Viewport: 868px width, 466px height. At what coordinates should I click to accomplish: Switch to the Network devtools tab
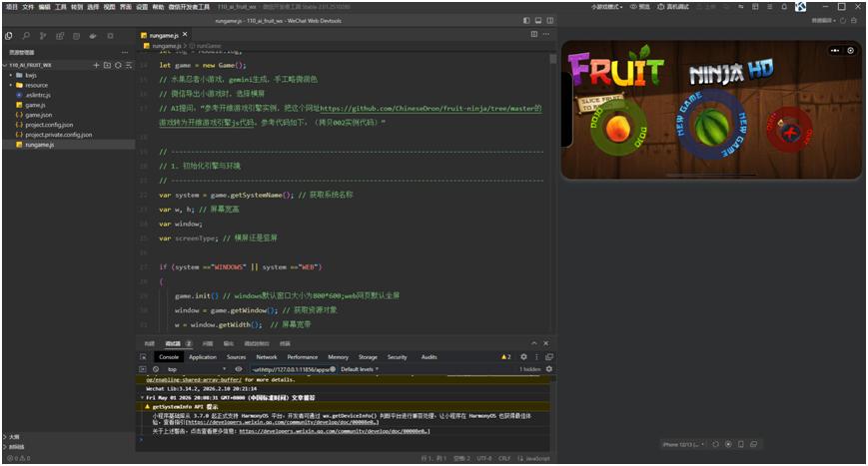[267, 357]
